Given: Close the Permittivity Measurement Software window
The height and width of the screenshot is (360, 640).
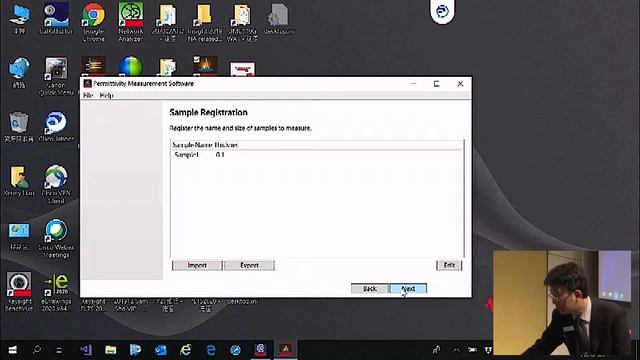Looking at the screenshot, I should [x=460, y=84].
